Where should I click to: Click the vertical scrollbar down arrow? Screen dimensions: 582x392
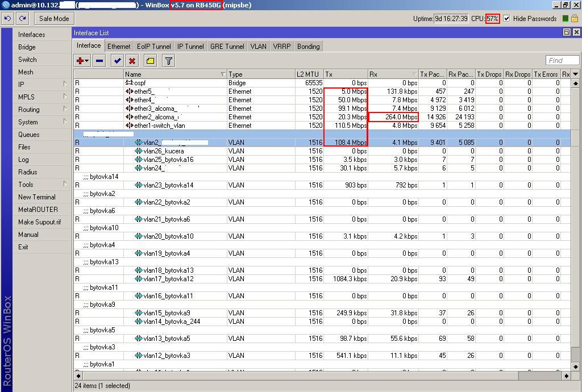[x=575, y=367]
